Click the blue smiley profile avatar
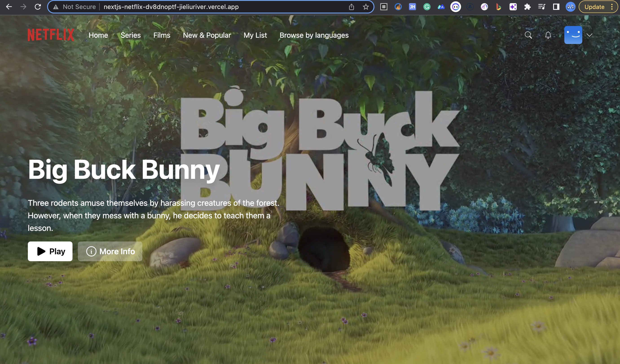This screenshot has width=620, height=364. click(x=573, y=35)
